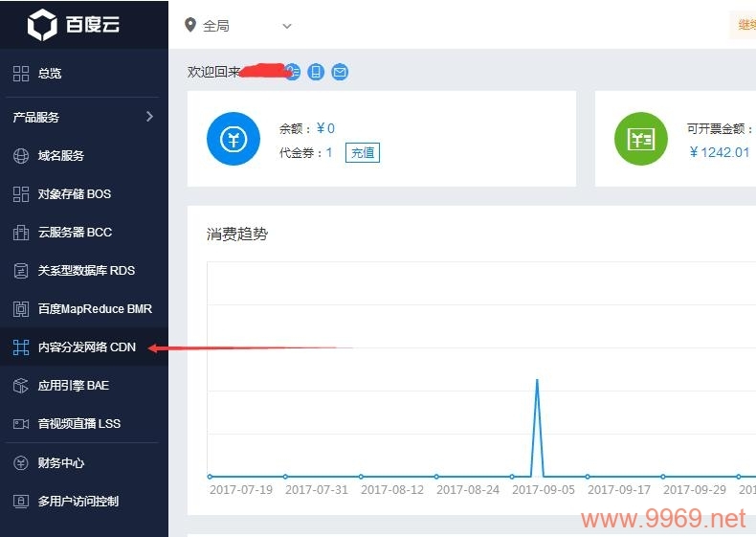Click the 2017-07-31 axis label
Viewport: 756px width, 537px height.
point(317,490)
